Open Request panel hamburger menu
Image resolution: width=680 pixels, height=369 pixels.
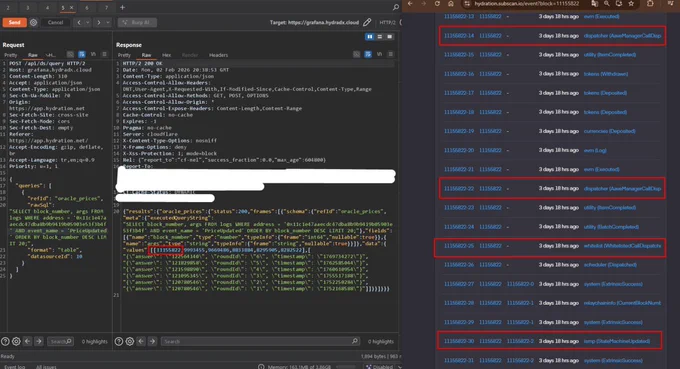[104, 54]
